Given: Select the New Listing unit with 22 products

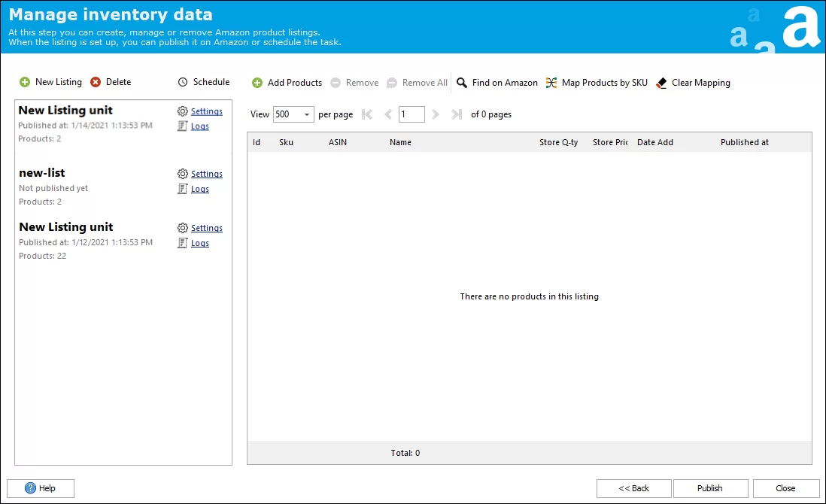Looking at the screenshot, I should (x=65, y=227).
